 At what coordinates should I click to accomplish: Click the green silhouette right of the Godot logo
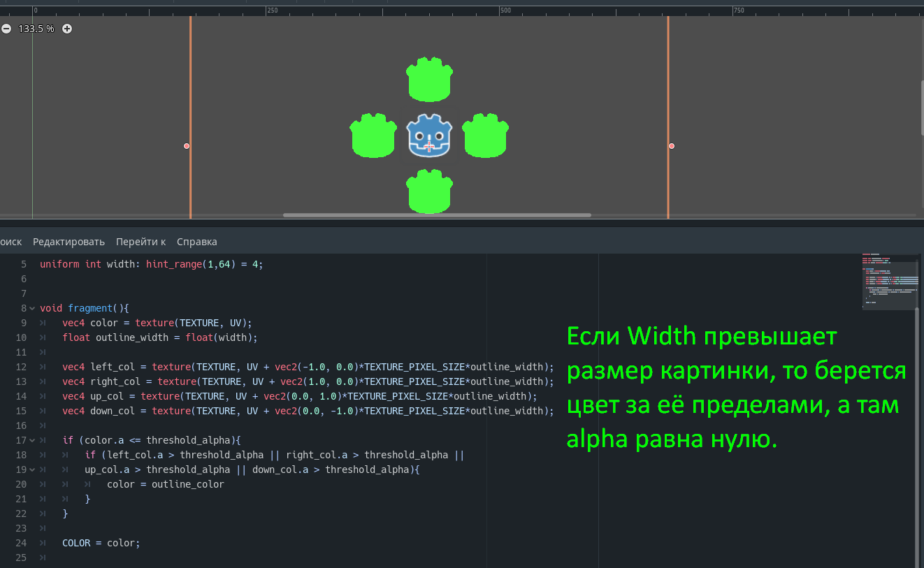click(x=485, y=136)
